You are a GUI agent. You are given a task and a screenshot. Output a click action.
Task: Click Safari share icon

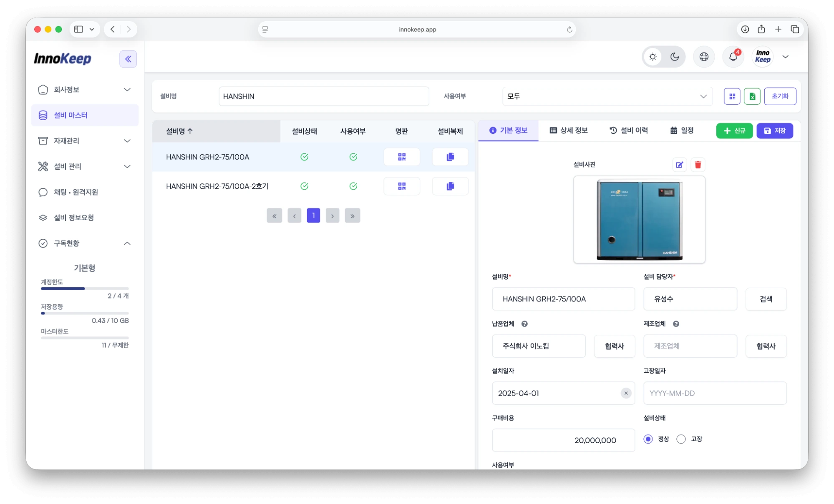761,29
